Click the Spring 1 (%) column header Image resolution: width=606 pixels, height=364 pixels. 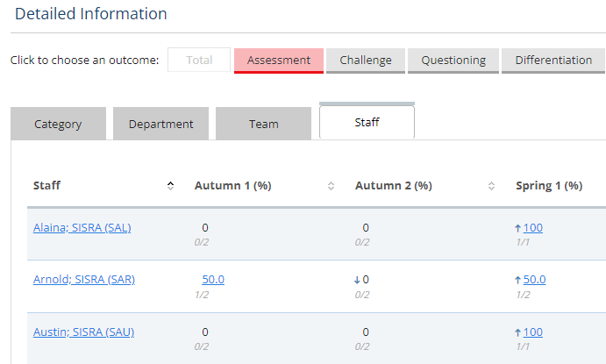pos(549,186)
